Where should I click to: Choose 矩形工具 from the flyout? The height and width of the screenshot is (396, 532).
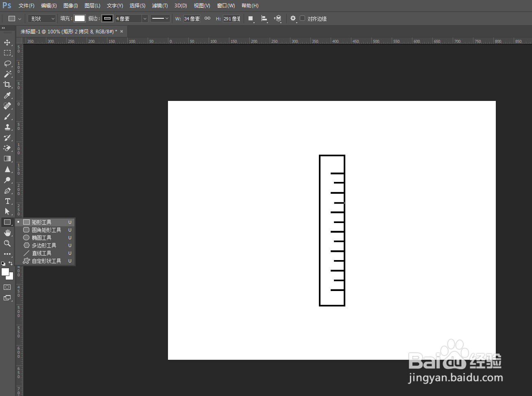click(45, 222)
